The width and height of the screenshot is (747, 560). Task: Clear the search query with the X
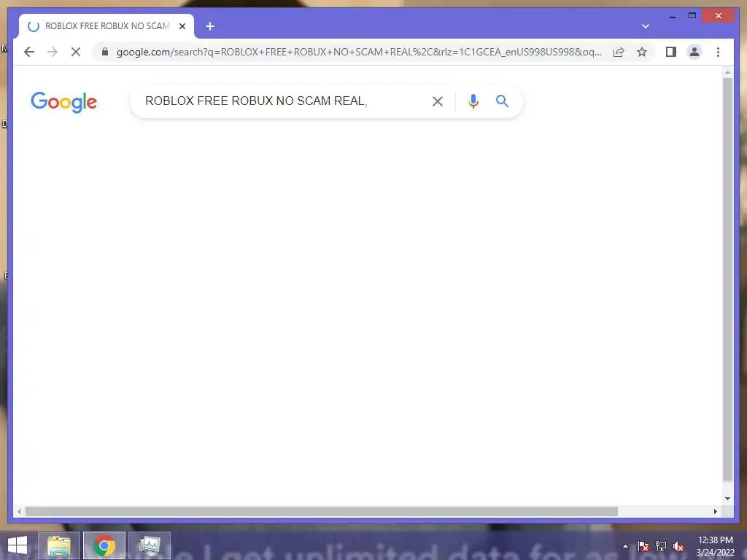(438, 101)
